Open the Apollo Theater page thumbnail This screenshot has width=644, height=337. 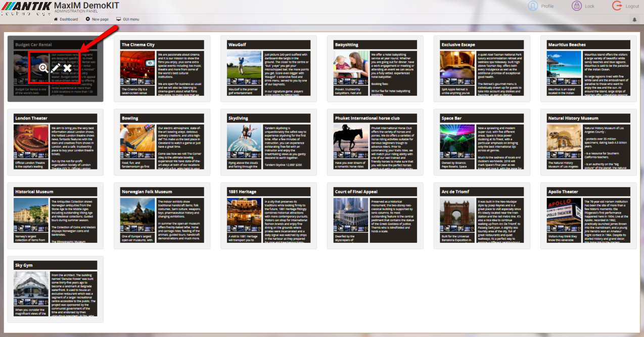pyautogui.click(x=588, y=216)
